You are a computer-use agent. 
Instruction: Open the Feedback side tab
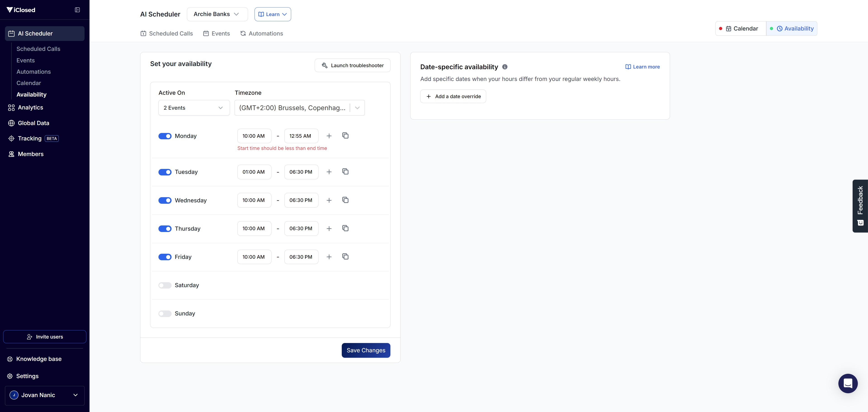point(860,206)
